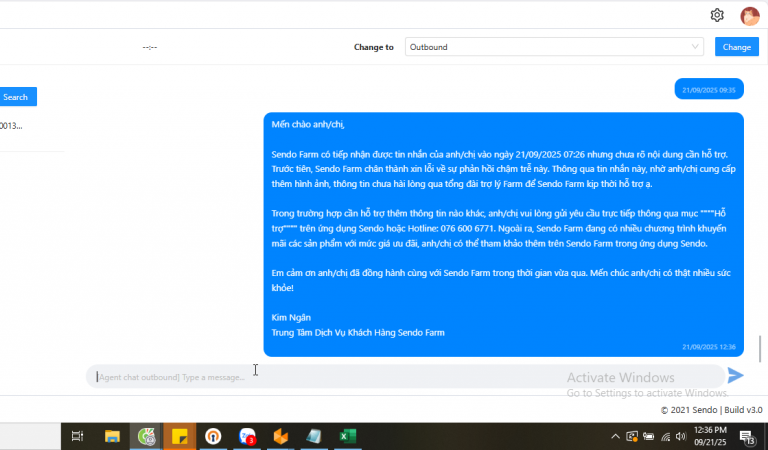Click the 21/09/2025 09:35 timestamp bubble
The height and width of the screenshot is (450, 768).
pyautogui.click(x=709, y=90)
